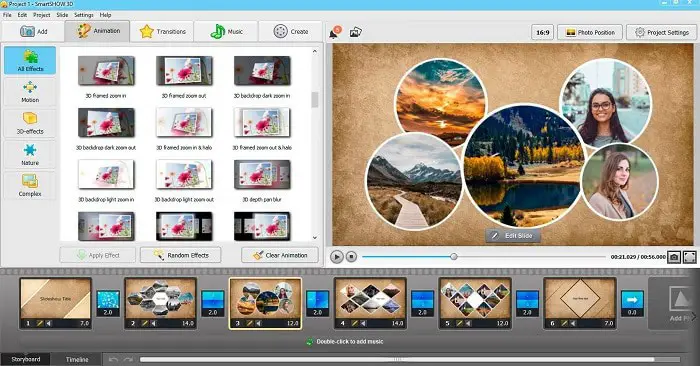Click the pencil edit icon on slide 3
700x366 pixels.
(x=250, y=323)
